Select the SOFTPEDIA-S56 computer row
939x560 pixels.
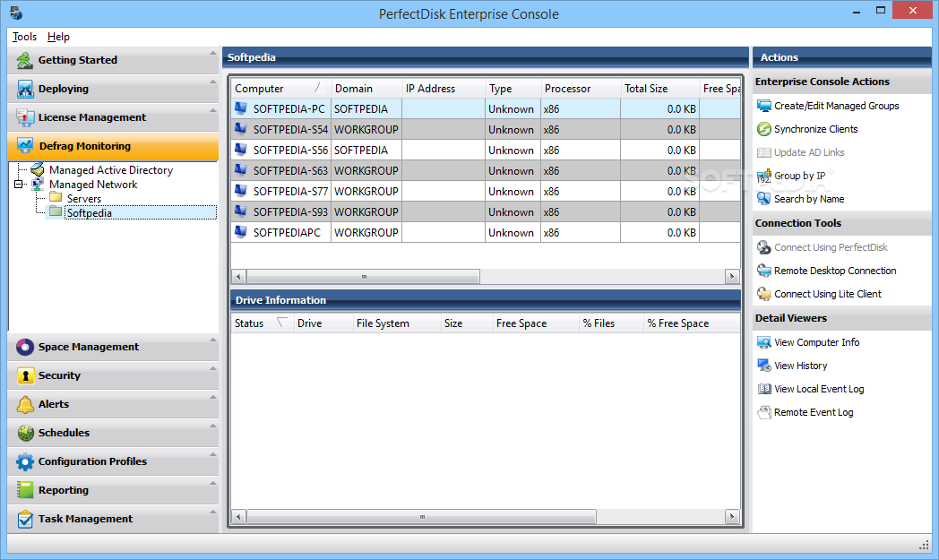point(486,151)
